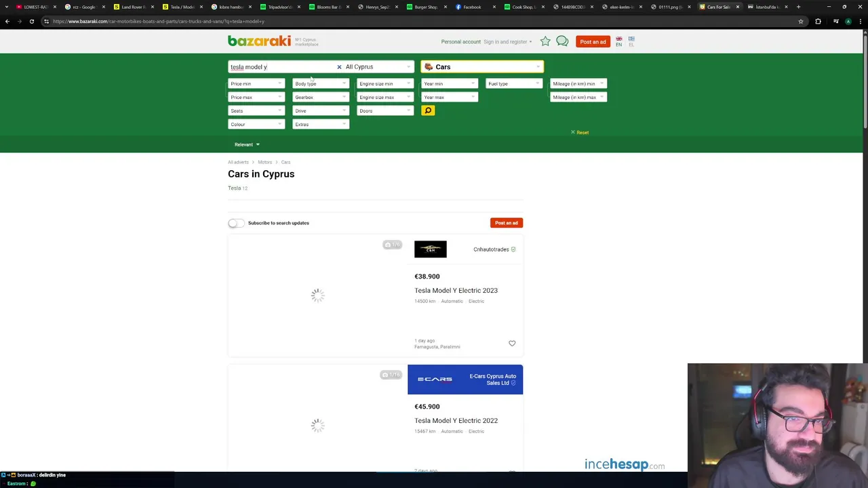Click site info icon in address bar
Screen dimensions: 868x488
(x=46, y=21)
